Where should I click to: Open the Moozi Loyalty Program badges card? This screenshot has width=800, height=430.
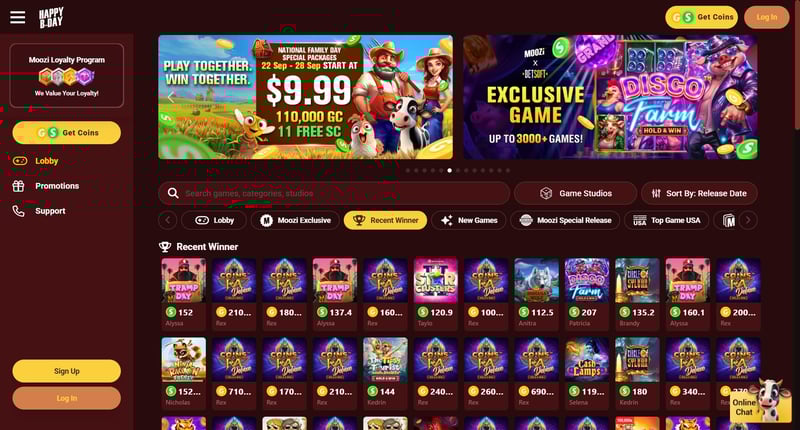(67, 75)
